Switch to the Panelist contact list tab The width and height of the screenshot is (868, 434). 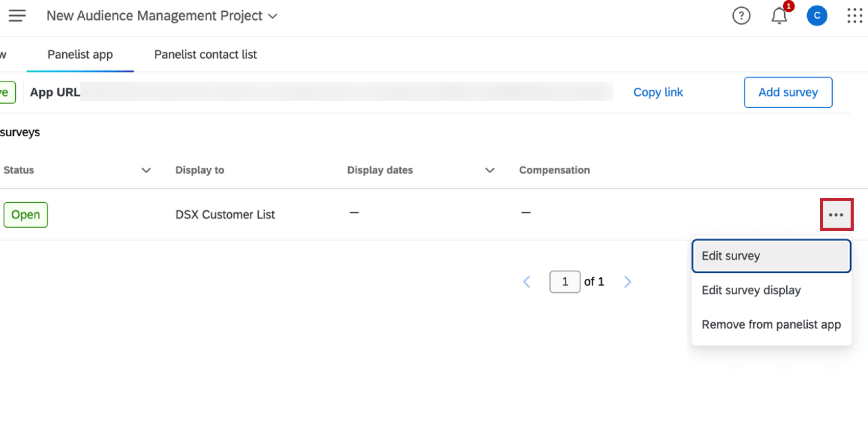tap(205, 55)
